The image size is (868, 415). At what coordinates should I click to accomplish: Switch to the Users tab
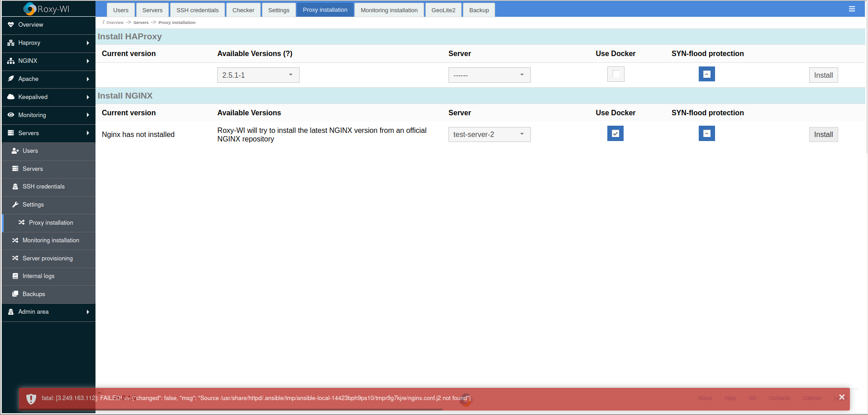click(x=121, y=10)
